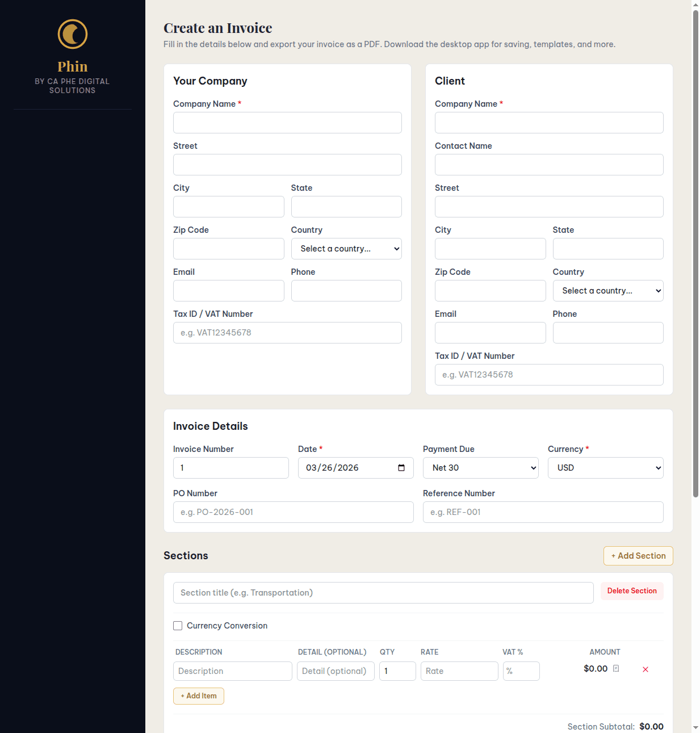
Task: Click the Phin crescent logo
Action: tap(72, 34)
